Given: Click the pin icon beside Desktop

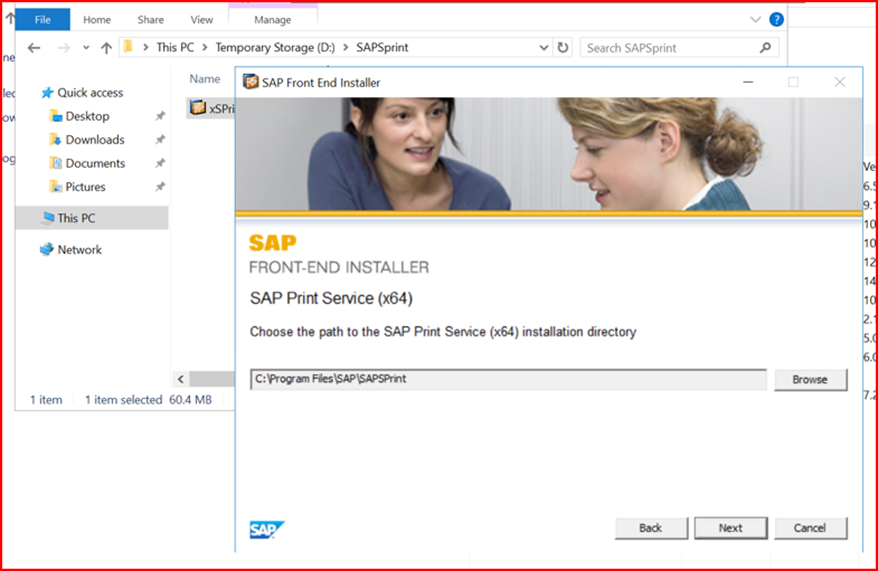Looking at the screenshot, I should tap(160, 116).
